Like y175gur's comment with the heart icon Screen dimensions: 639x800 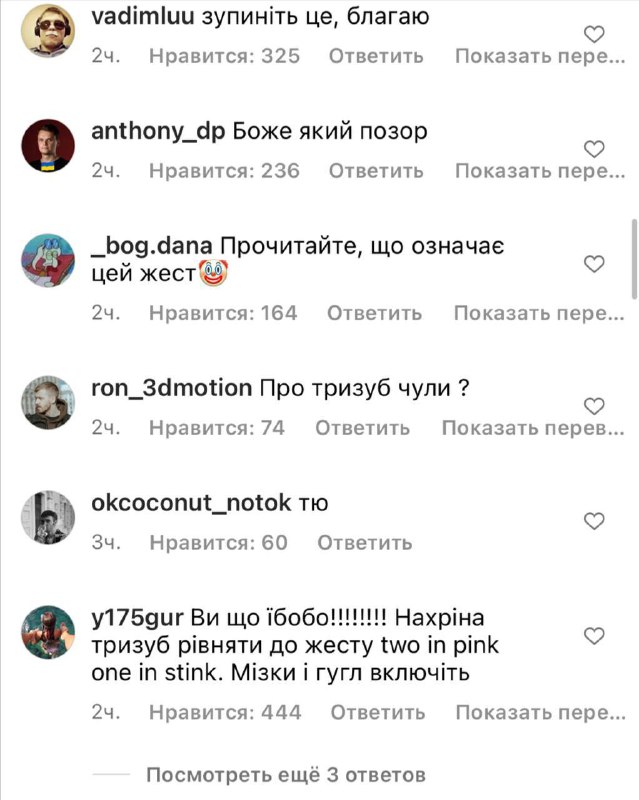(x=594, y=636)
